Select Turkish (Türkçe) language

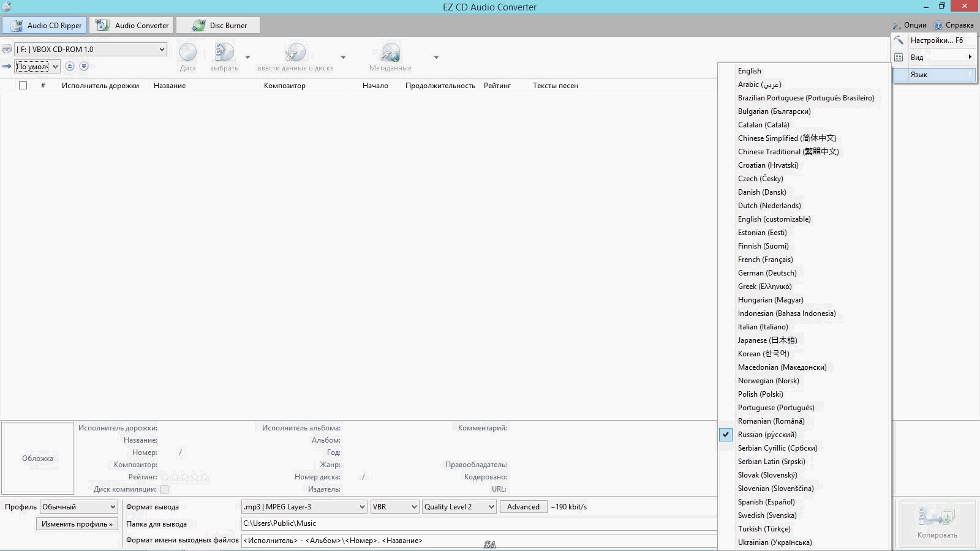click(804, 529)
